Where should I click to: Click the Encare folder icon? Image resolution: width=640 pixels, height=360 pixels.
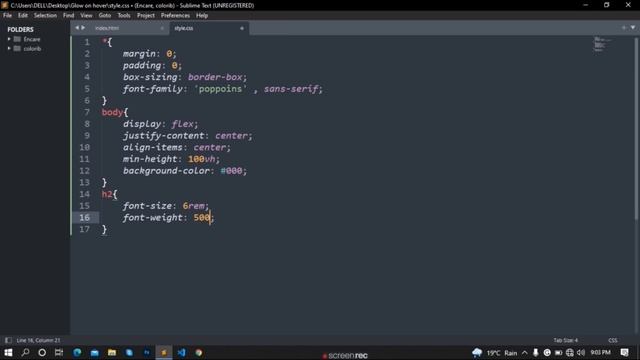click(x=17, y=39)
